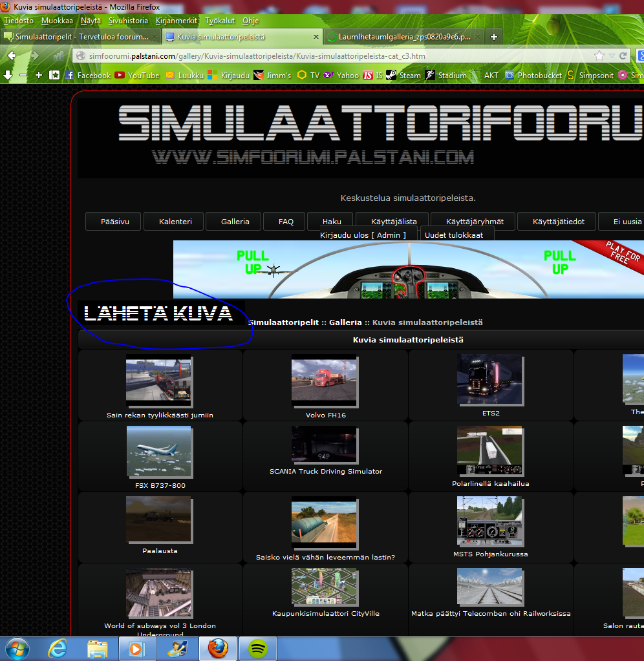Open the Työkalut menu
This screenshot has height=661, width=644.
(x=220, y=21)
